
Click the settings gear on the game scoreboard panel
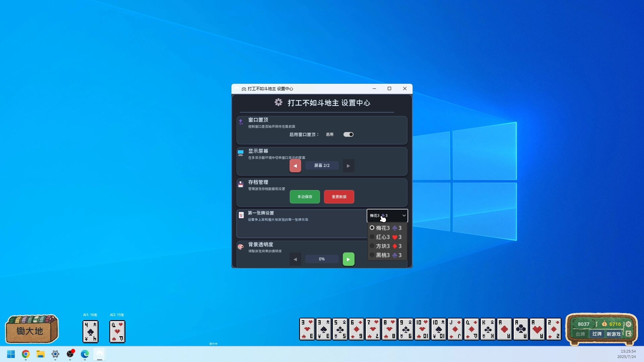tap(629, 324)
